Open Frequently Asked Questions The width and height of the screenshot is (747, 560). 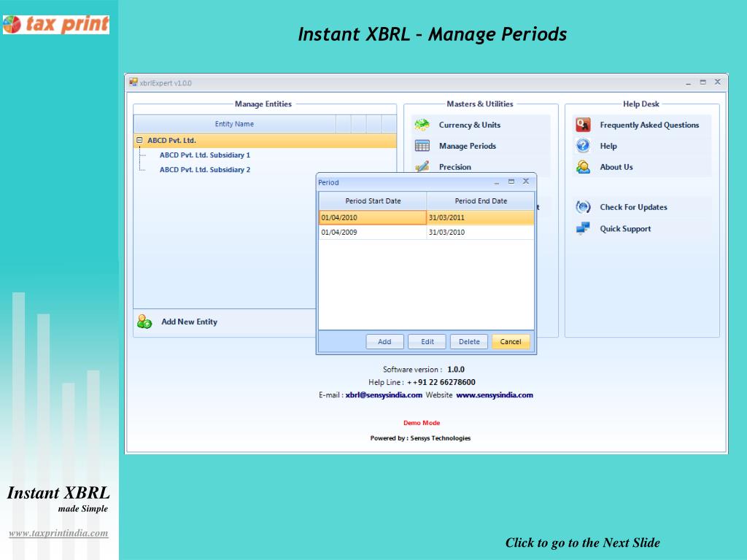point(649,125)
